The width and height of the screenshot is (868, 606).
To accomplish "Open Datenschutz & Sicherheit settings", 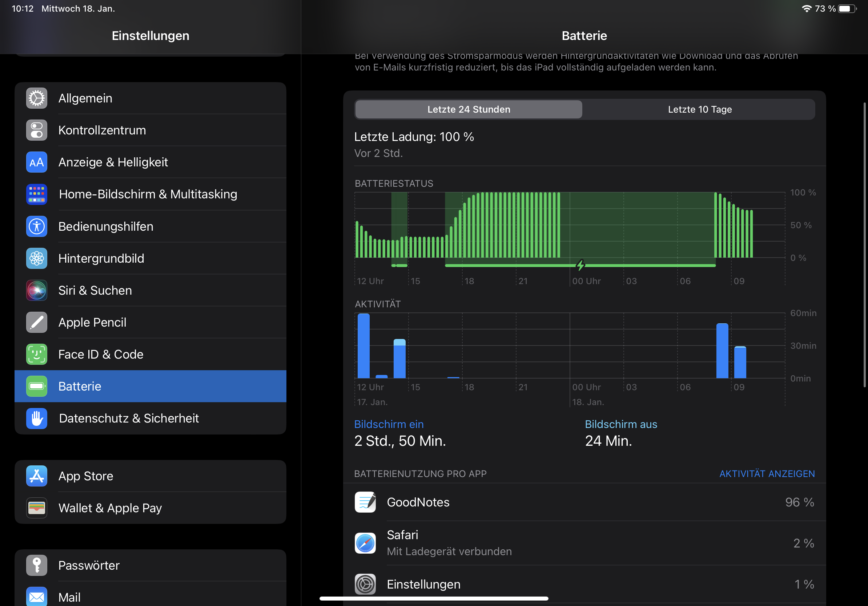I will pos(129,418).
